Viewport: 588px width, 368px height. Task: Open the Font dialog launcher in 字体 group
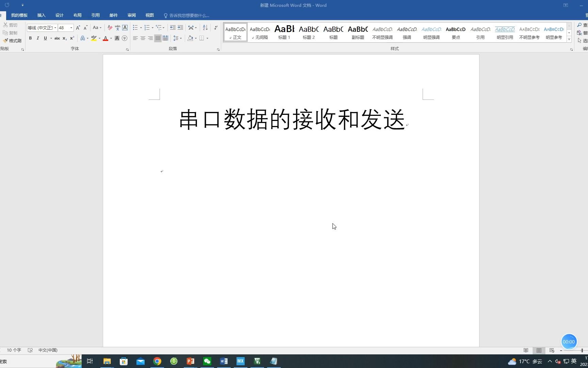click(x=127, y=49)
